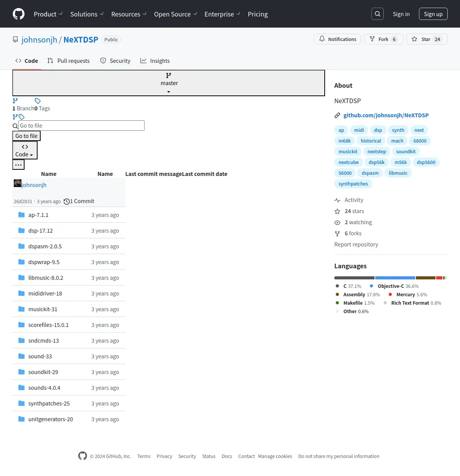Select the synthpatches topic tag

click(x=353, y=184)
